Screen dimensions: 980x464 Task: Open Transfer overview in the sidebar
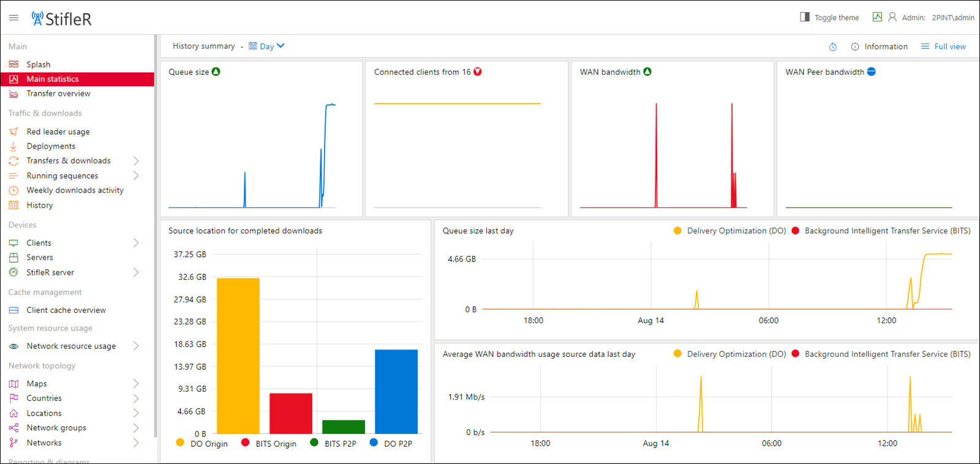[x=58, y=94]
